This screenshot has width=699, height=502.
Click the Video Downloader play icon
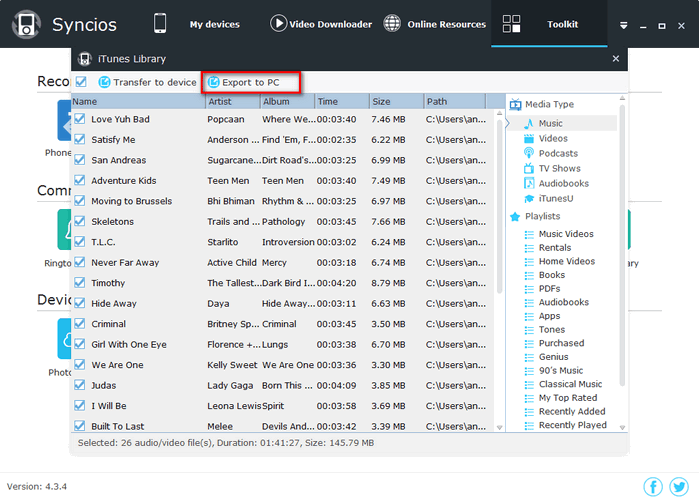(278, 23)
